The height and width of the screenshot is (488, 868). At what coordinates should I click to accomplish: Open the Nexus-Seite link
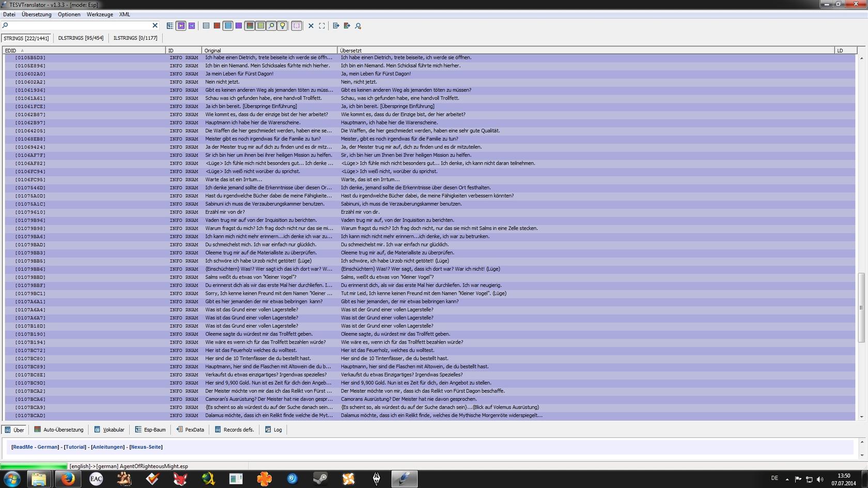pos(146,447)
